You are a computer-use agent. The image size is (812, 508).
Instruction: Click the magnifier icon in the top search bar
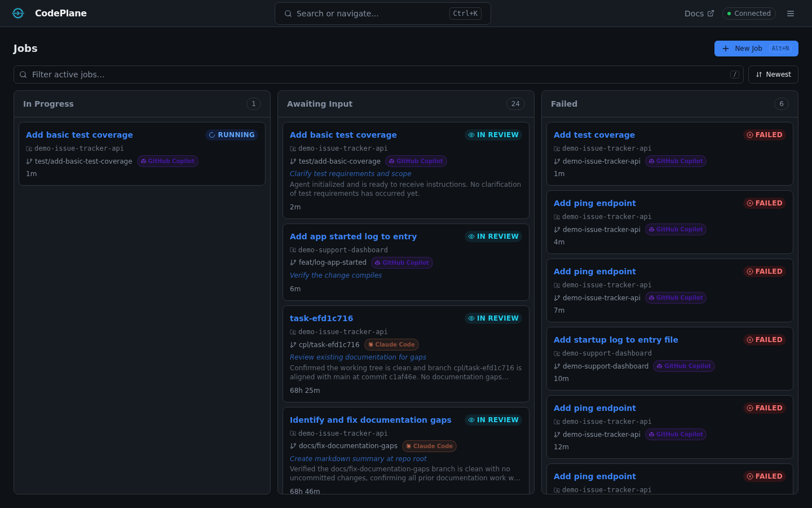pos(288,14)
